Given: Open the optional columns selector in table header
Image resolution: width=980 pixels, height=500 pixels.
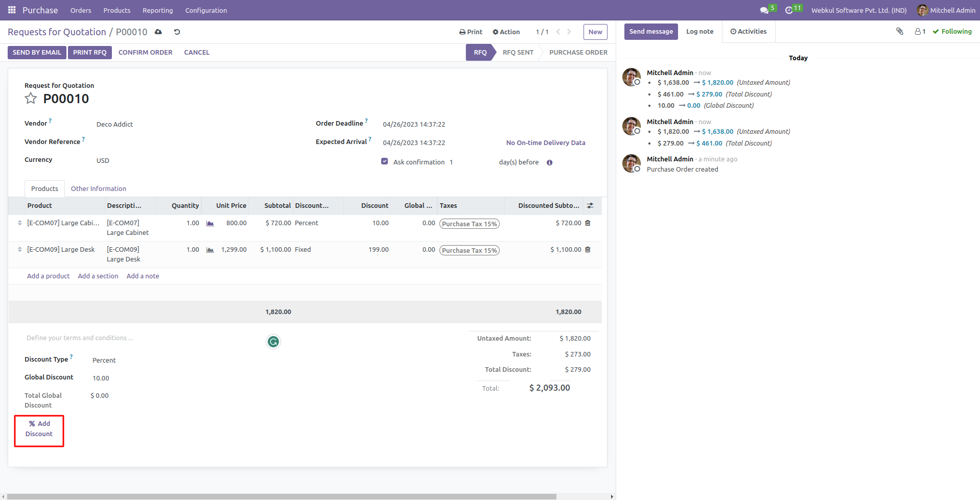Looking at the screenshot, I should tap(590, 206).
